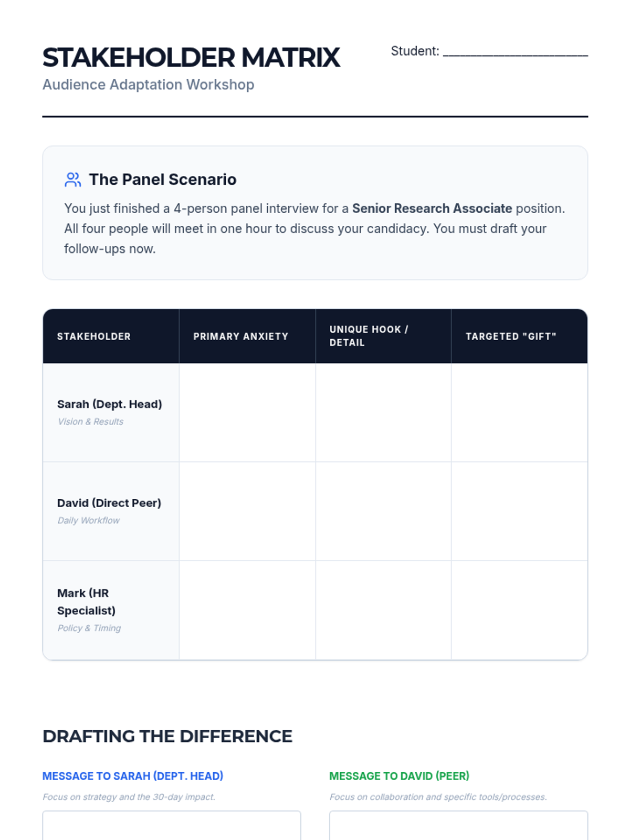Click Sarah's Unique Hook / Detail cell
The height and width of the screenshot is (840, 630).
pyautogui.click(x=383, y=413)
